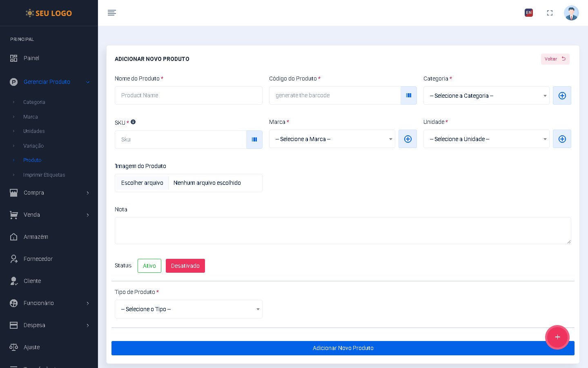
Task: Add new brand with plus icon
Action: coord(408,139)
